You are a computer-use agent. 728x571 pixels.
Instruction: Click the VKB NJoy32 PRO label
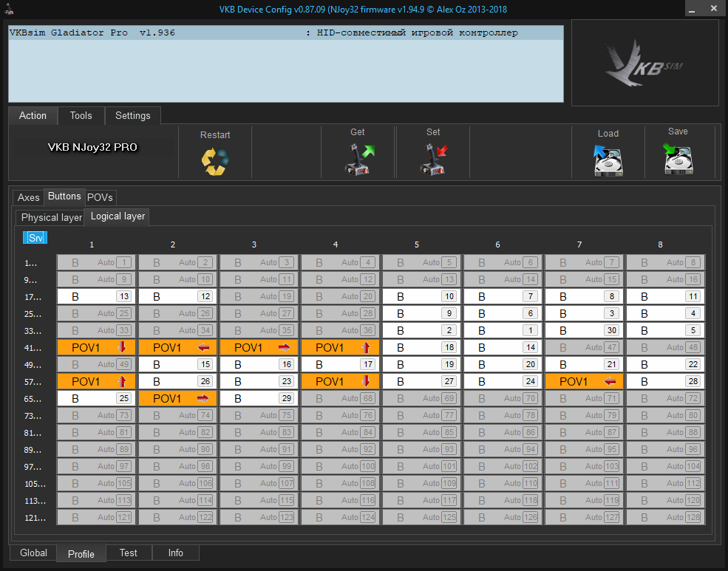[x=92, y=148]
